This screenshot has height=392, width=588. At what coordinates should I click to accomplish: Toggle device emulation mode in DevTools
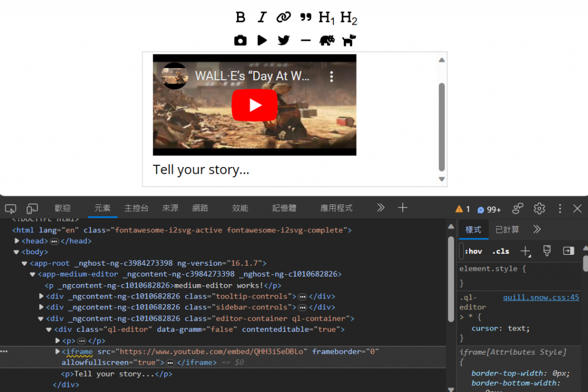(32, 208)
